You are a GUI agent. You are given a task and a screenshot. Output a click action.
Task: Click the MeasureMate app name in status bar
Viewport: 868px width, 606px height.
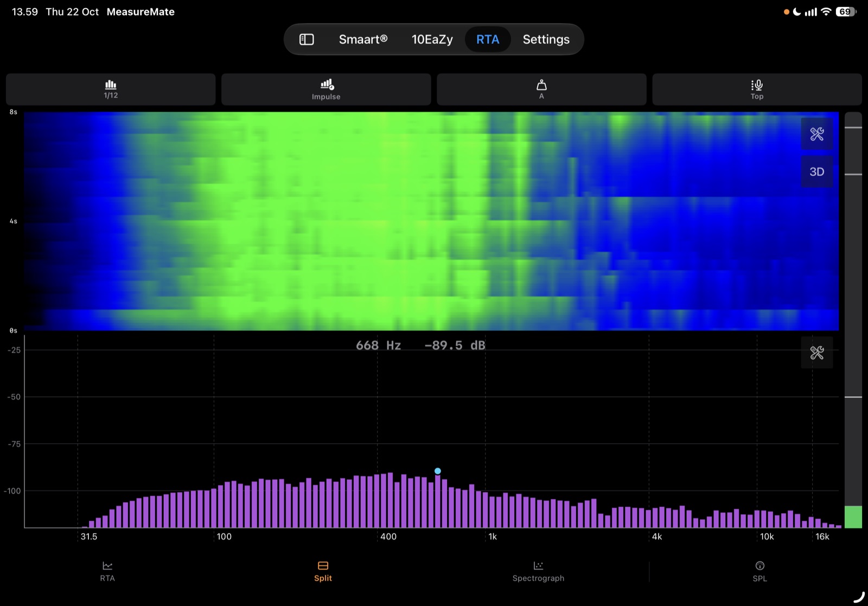click(x=141, y=12)
